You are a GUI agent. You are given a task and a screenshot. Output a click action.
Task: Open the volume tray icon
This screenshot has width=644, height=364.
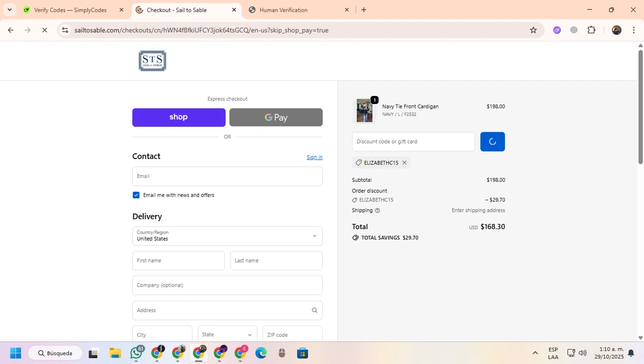coord(583,353)
